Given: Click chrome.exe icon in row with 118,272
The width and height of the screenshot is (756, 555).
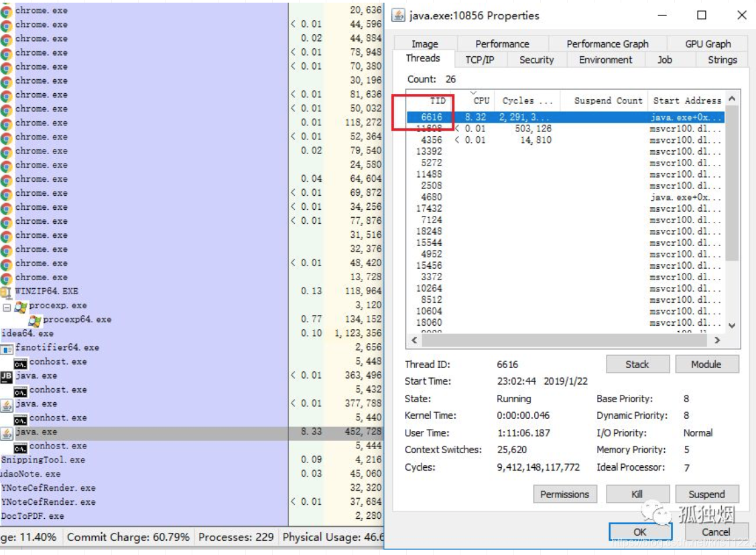Looking at the screenshot, I should (x=6, y=124).
